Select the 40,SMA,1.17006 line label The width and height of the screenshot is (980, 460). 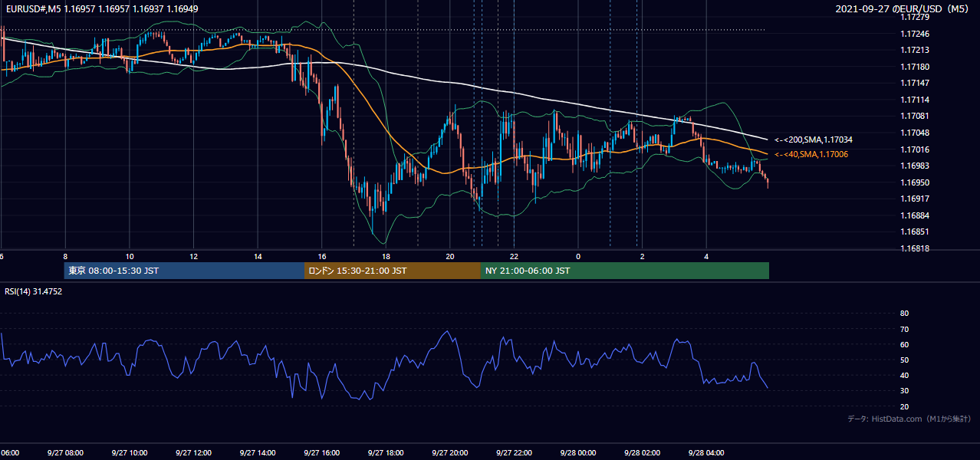[811, 155]
